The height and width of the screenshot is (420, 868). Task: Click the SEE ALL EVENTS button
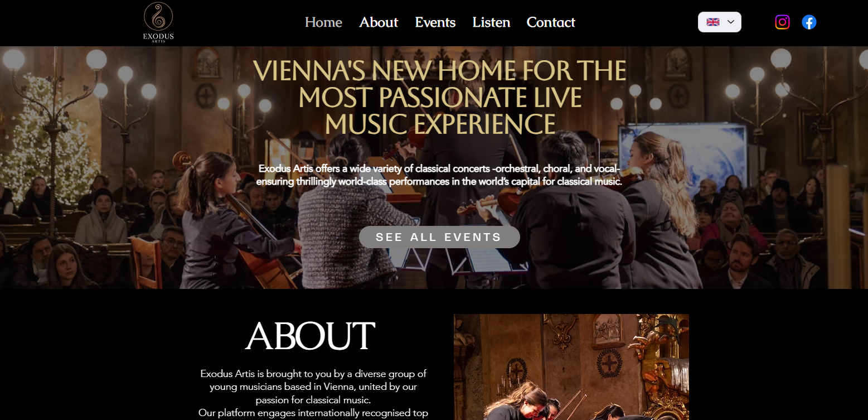439,237
